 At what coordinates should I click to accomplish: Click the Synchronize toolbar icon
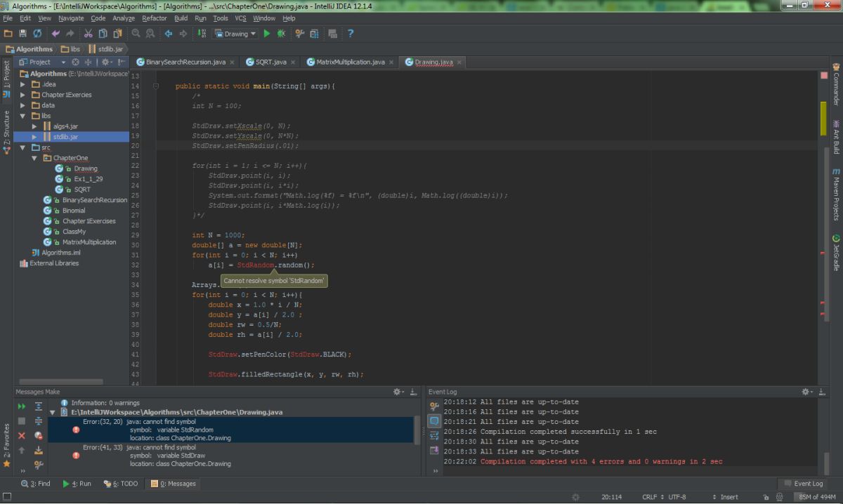(x=37, y=33)
